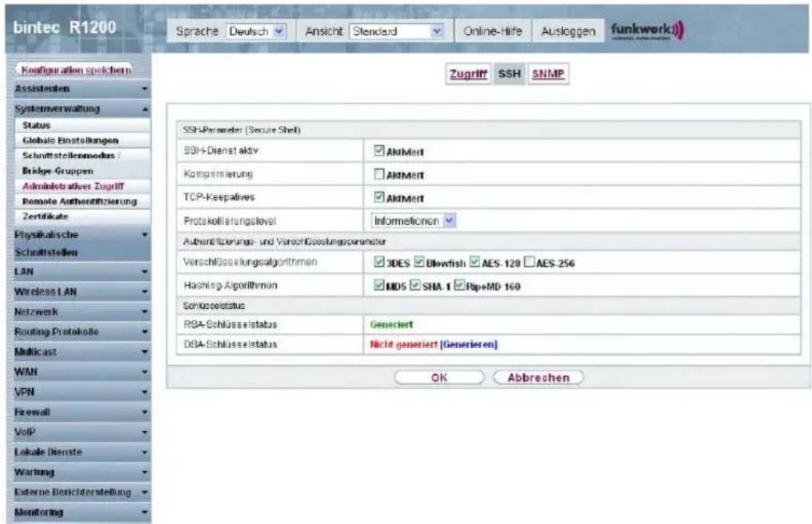Click the Protokollierungslevel label
The height and width of the screenshot is (524, 812).
(229, 221)
